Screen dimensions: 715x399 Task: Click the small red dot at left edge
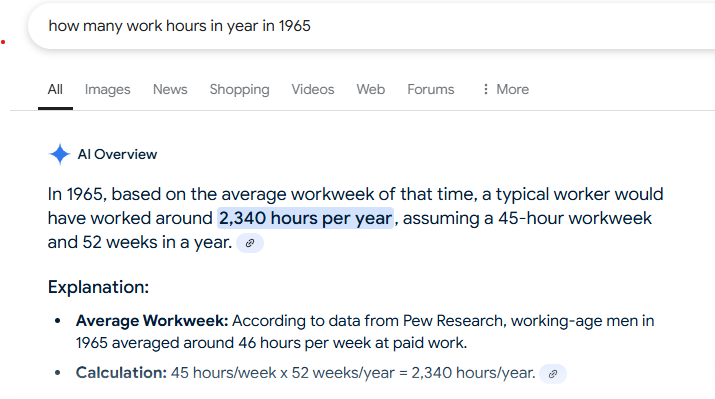(x=3, y=42)
